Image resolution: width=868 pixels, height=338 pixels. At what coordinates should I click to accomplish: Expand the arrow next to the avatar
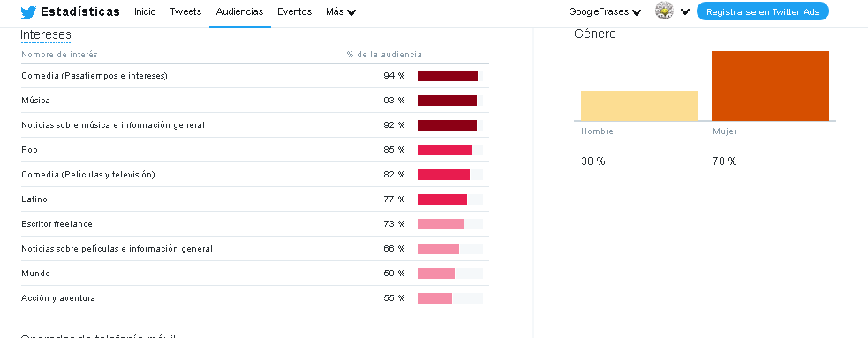[x=684, y=11]
